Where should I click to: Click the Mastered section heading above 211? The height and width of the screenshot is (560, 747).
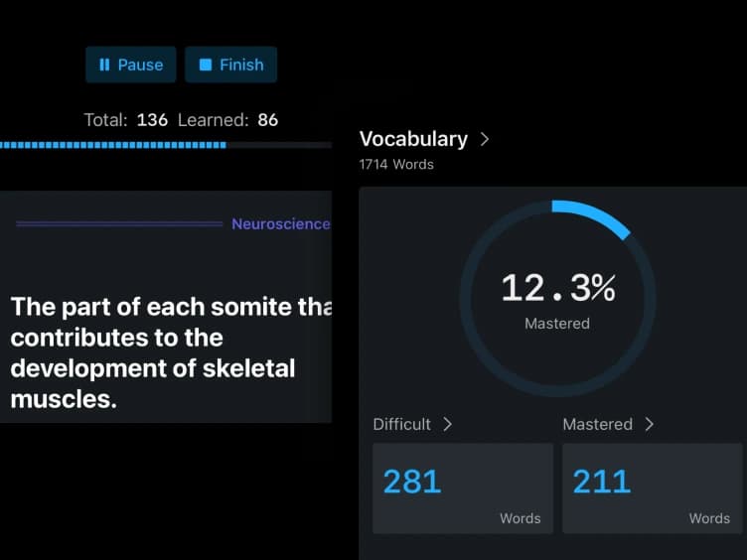[597, 424]
